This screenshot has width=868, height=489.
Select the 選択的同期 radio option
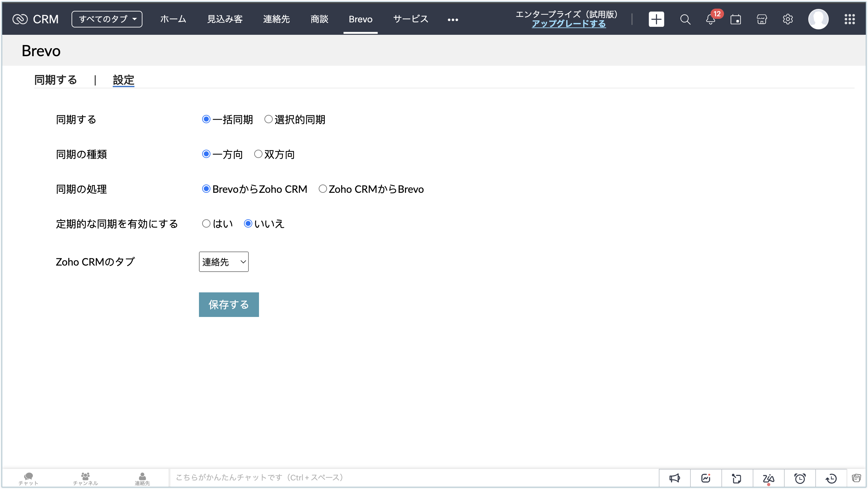[x=268, y=119]
